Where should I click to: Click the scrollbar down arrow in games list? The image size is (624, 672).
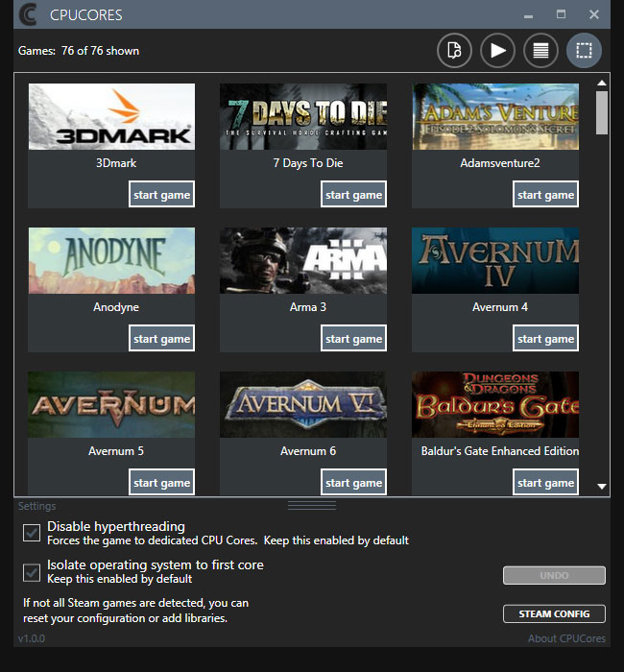(602, 487)
